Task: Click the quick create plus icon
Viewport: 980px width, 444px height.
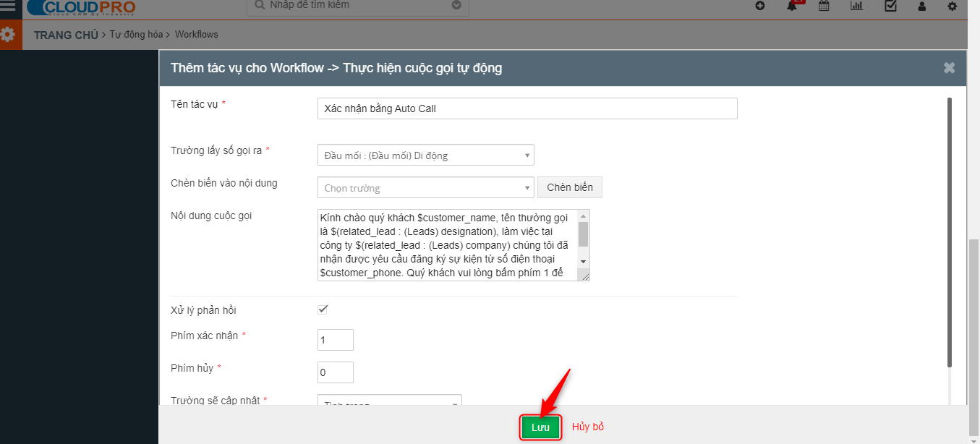Action: click(760, 6)
